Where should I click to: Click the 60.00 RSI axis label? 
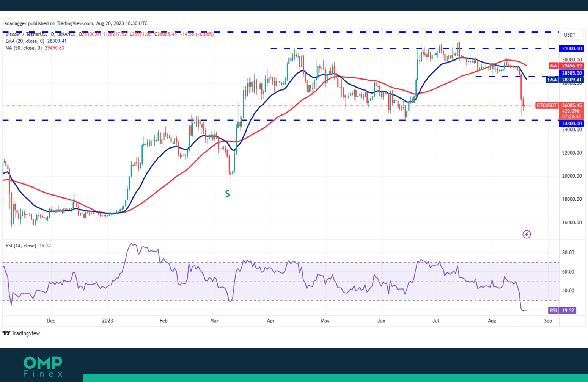[x=568, y=272]
